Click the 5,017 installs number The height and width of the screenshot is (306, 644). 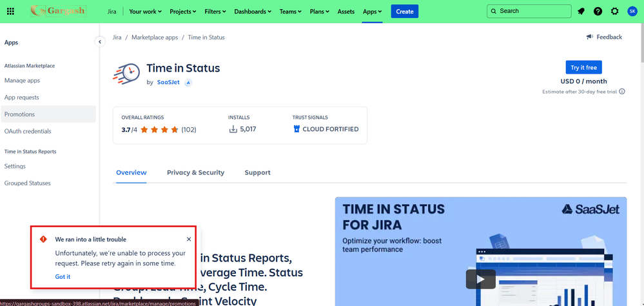(x=248, y=129)
